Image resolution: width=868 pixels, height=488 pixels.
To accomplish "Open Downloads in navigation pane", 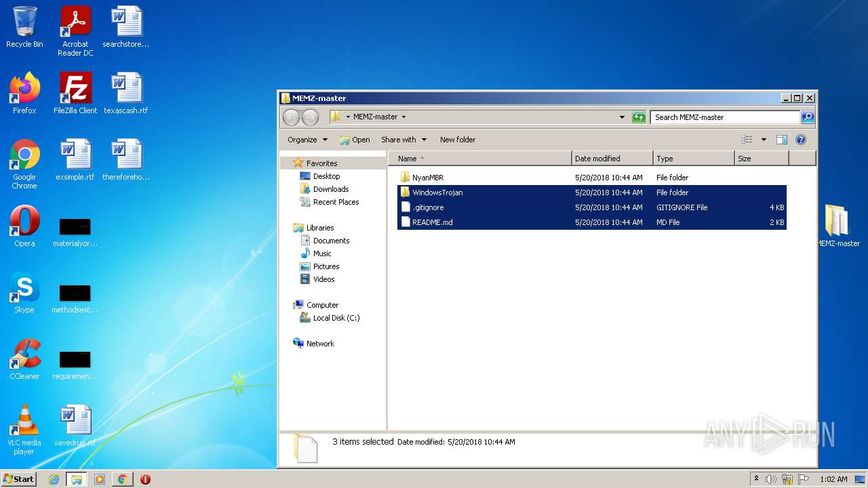I will (331, 189).
